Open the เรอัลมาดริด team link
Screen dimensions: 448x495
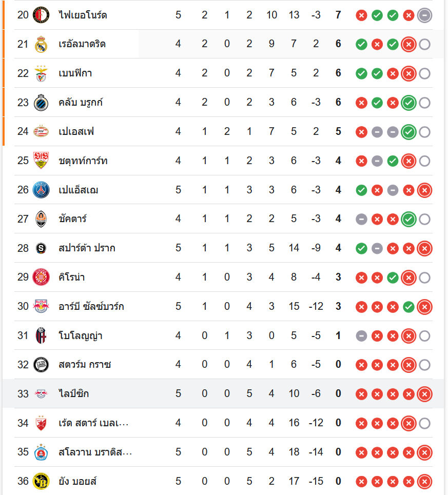tap(82, 45)
